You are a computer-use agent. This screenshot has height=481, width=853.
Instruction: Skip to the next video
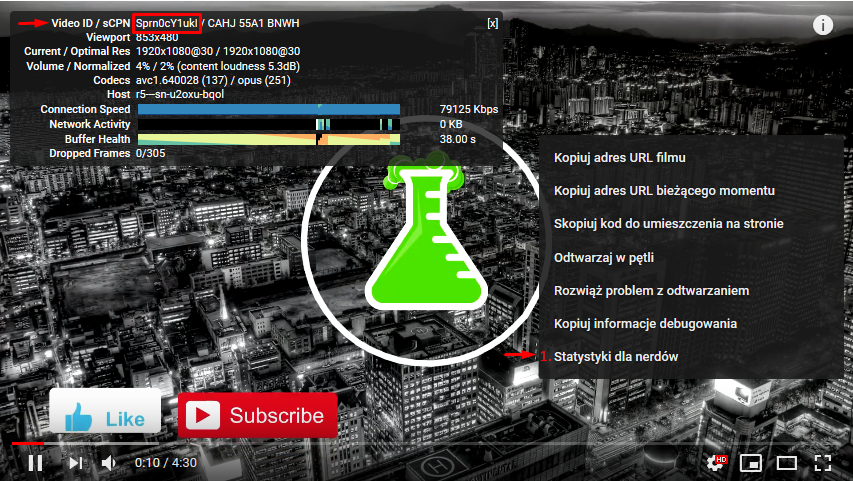pyautogui.click(x=76, y=463)
